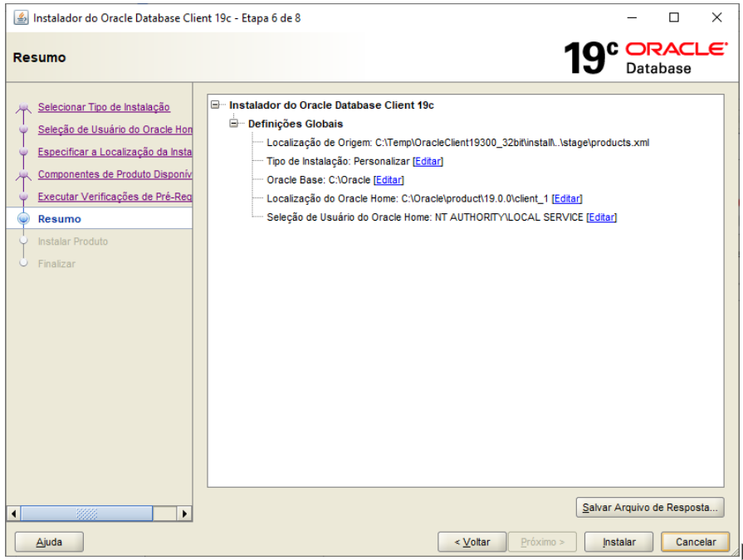Maximize the installer window

pos(674,17)
